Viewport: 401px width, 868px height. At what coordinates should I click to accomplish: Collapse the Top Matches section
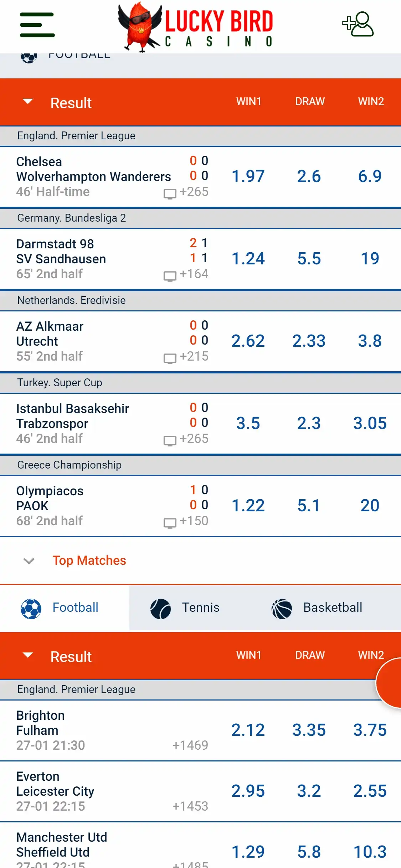pos(29,561)
